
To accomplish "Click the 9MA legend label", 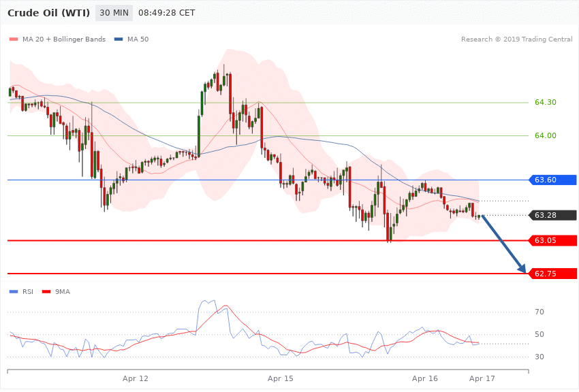I will [63, 292].
